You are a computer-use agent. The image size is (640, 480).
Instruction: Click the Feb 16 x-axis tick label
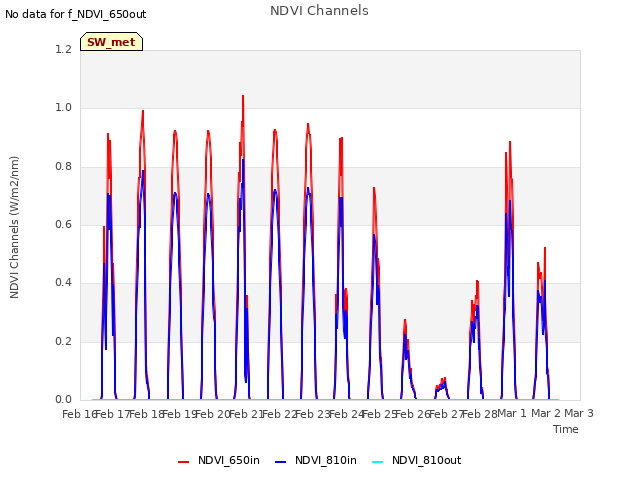coord(78,414)
